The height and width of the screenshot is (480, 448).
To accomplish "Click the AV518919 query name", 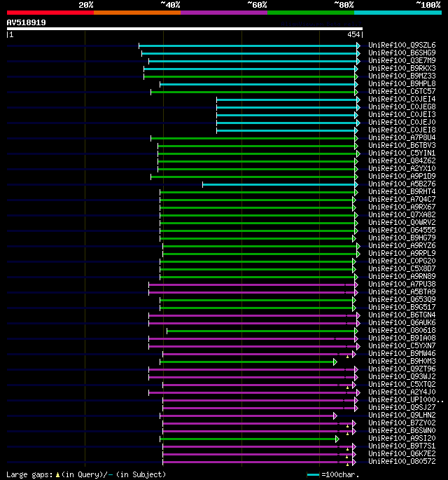I will coord(27,22).
